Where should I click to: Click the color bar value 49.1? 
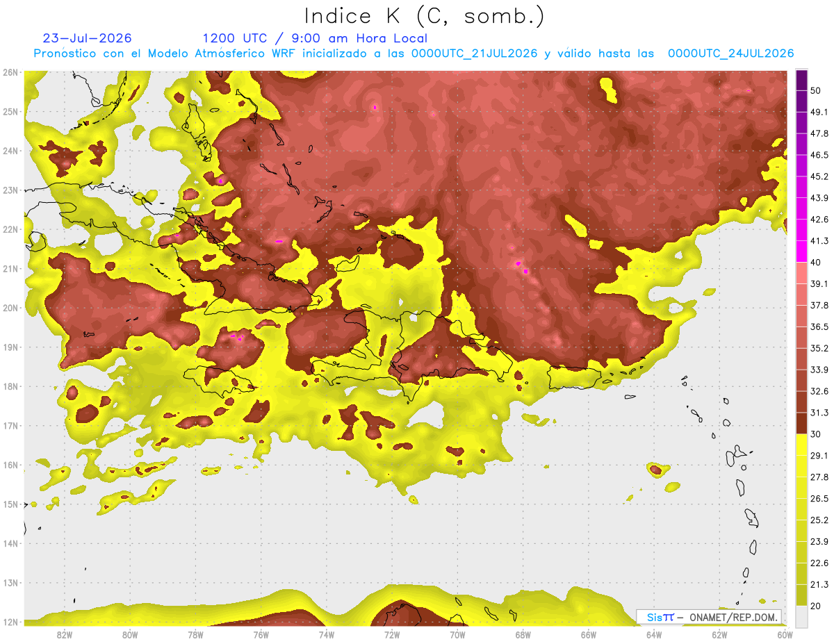tap(819, 112)
